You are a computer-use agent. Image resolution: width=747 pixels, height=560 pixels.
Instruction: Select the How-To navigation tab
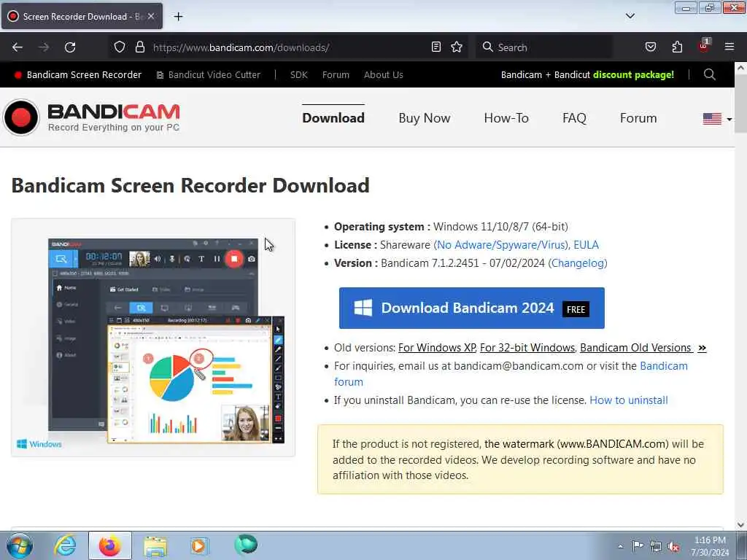pos(506,118)
